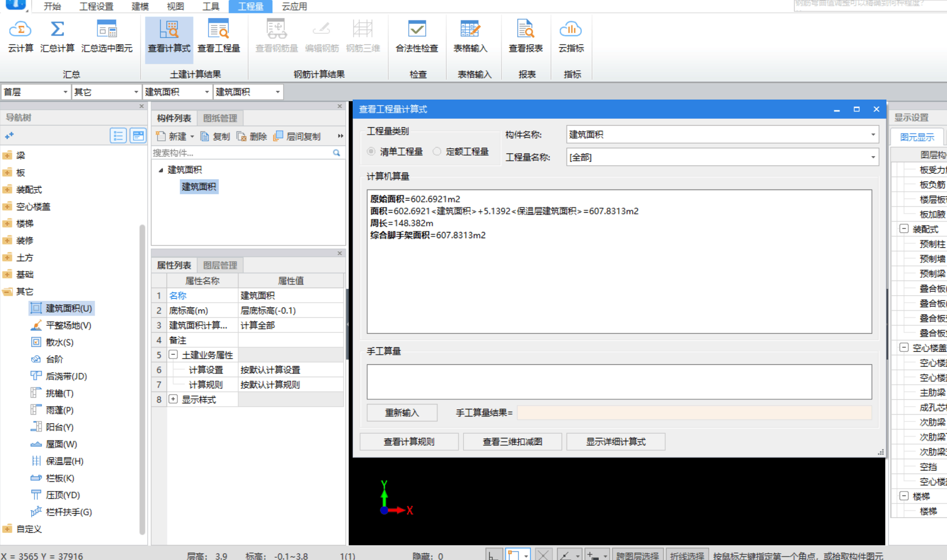Viewport: 947px width, 560px height.
Task: Select 图元显示 tab in display settings
Action: coord(917,137)
